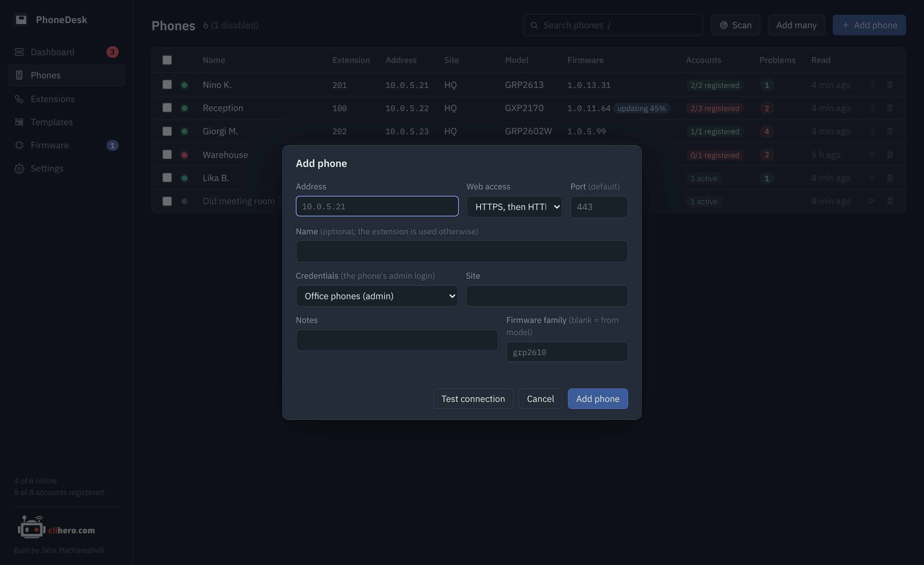Open Templates in the sidebar
The height and width of the screenshot is (565, 924).
click(66, 122)
